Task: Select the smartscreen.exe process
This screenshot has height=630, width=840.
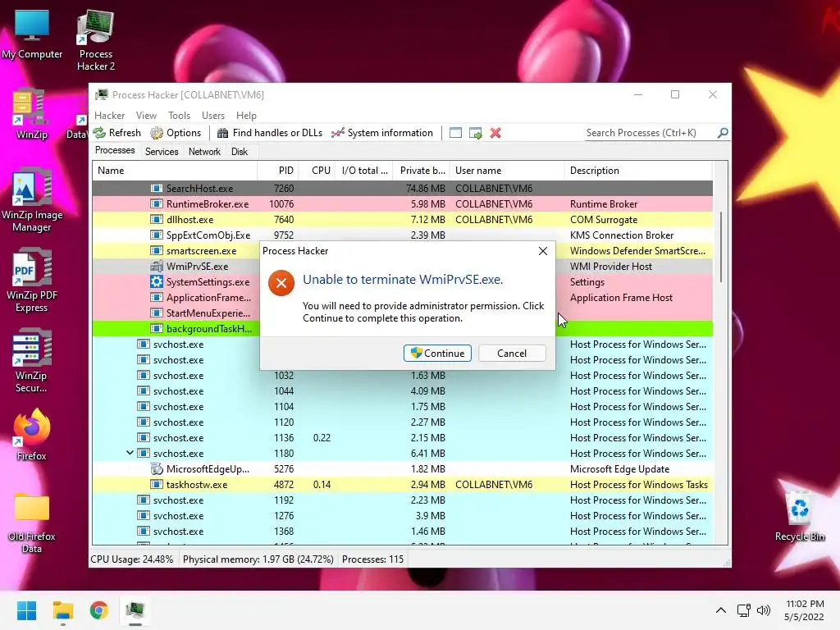Action: (x=176, y=251)
